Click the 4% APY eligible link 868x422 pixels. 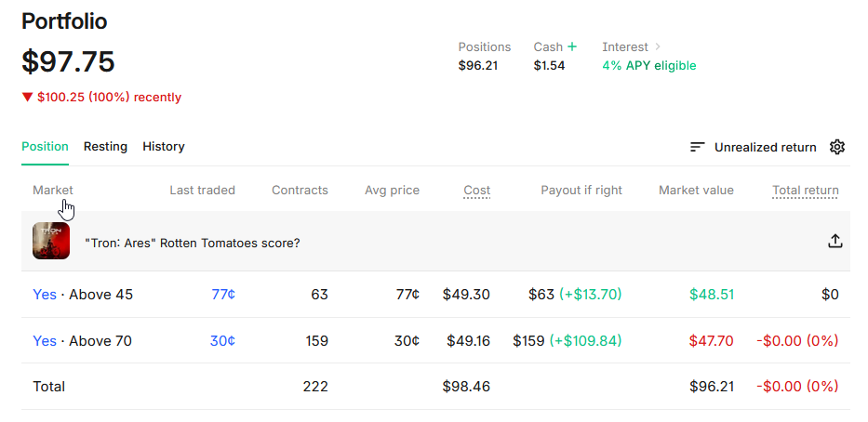coord(649,66)
